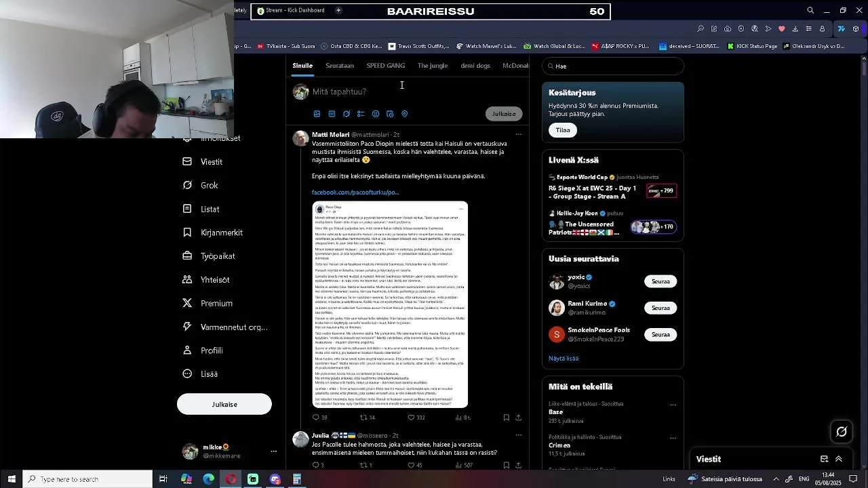Share Matti Molari's post

pos(519,418)
